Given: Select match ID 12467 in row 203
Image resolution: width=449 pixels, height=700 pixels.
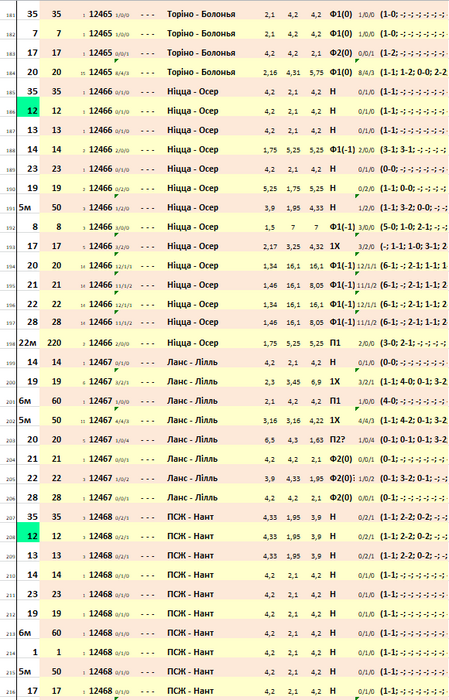Looking at the screenshot, I should [100, 439].
